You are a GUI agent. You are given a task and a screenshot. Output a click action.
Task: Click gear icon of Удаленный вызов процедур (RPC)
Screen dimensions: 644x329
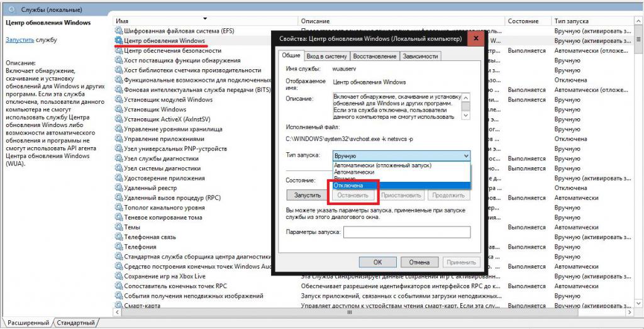click(119, 198)
